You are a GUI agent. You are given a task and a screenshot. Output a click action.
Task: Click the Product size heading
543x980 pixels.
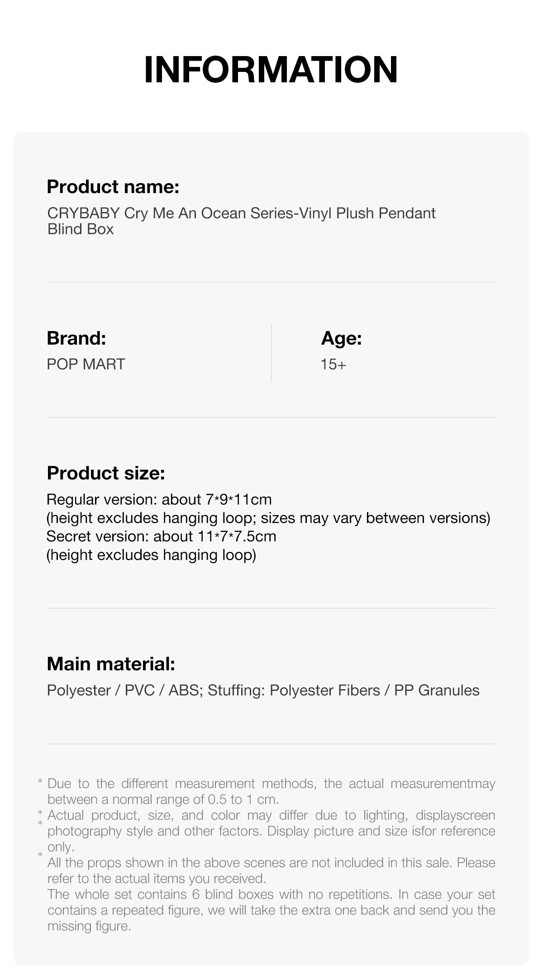point(106,473)
